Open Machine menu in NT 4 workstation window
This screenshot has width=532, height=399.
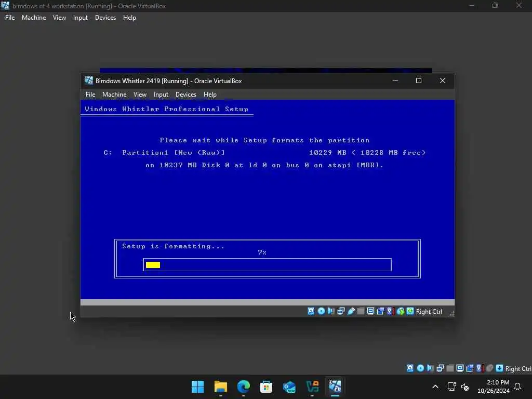(x=34, y=18)
